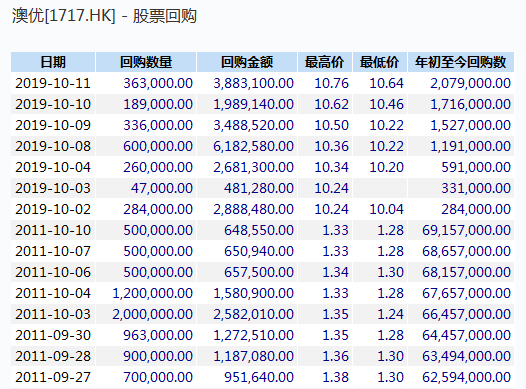Viewport: 526px width, 389px height.
Task: Click the lowest price 1.24 cell
Action: pyautogui.click(x=380, y=314)
